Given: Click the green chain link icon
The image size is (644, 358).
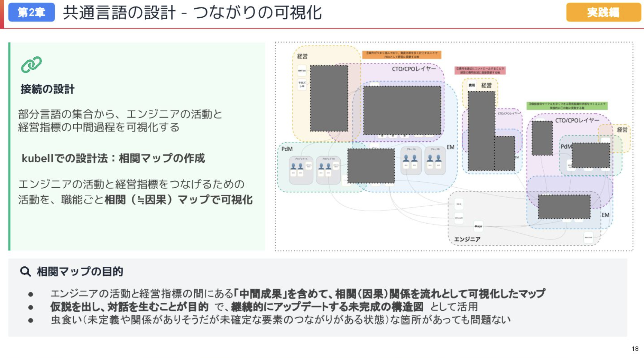Looking at the screenshot, I should pyautogui.click(x=31, y=64).
